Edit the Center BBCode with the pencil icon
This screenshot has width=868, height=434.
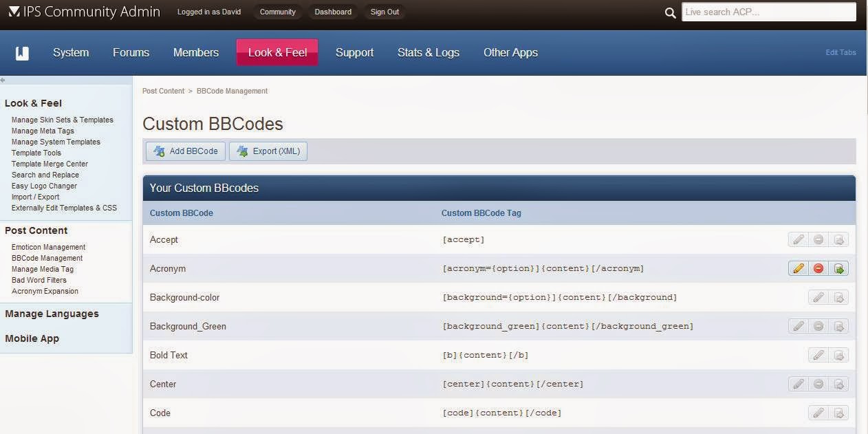(x=798, y=384)
